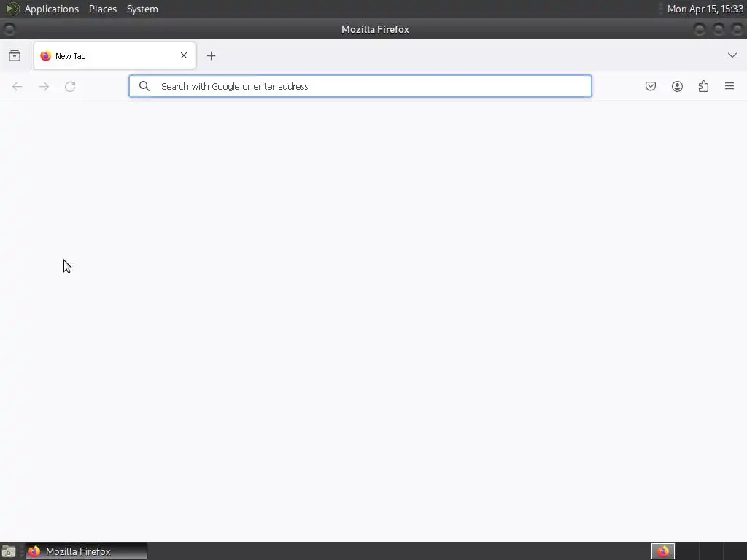747x560 pixels.
Task: Open Save to Pocket button
Action: point(651,86)
